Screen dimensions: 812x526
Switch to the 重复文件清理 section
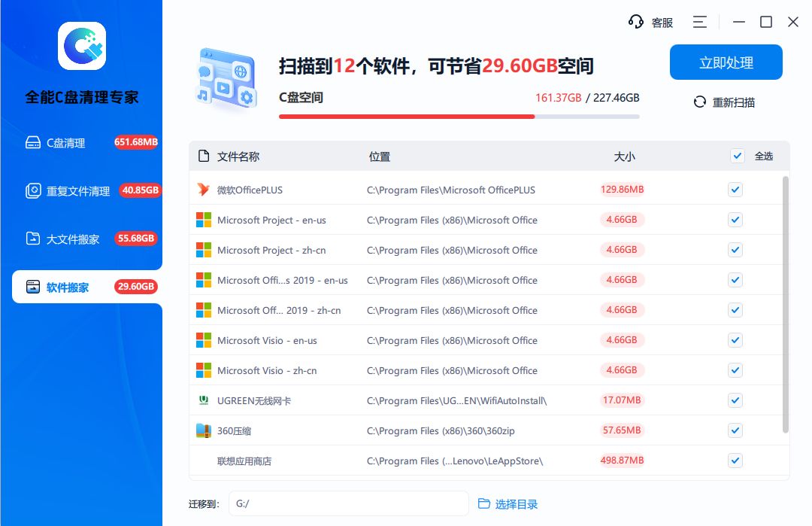click(33, 190)
